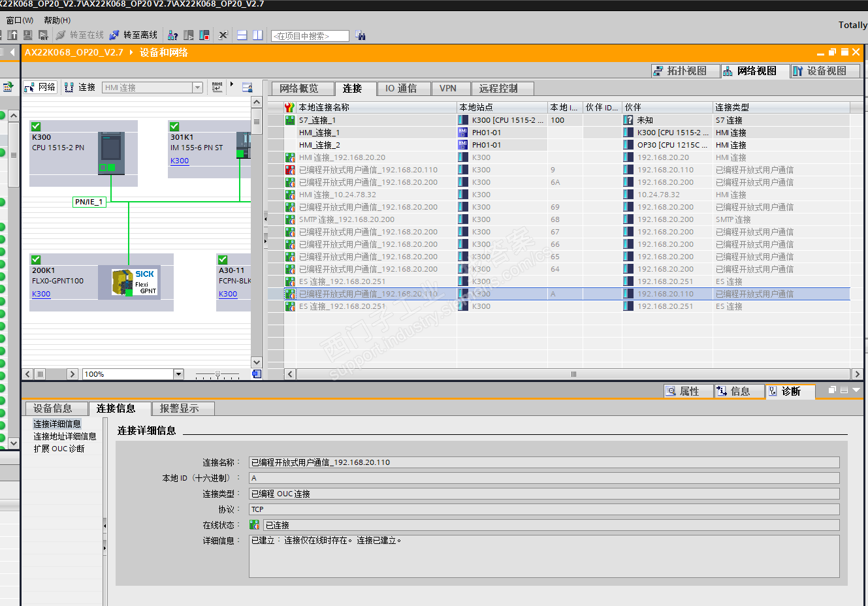Click the Go offline (转至离线) toolbar icon
The image size is (868, 606).
pyautogui.click(x=115, y=35)
